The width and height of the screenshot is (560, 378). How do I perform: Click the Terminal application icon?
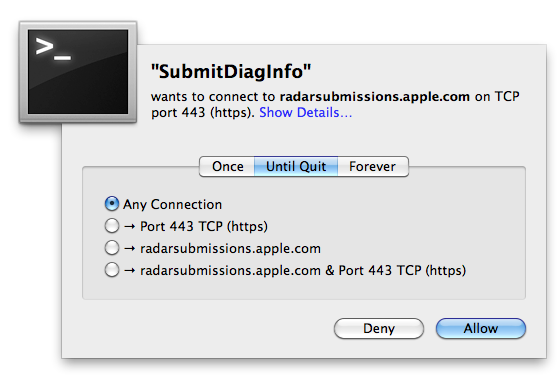click(x=78, y=72)
